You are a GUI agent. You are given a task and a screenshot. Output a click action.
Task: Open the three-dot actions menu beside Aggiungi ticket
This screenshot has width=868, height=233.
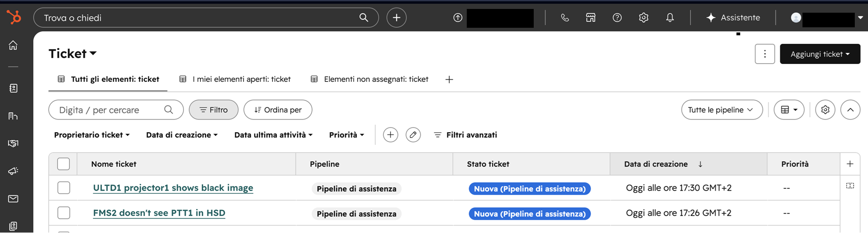[x=765, y=54]
